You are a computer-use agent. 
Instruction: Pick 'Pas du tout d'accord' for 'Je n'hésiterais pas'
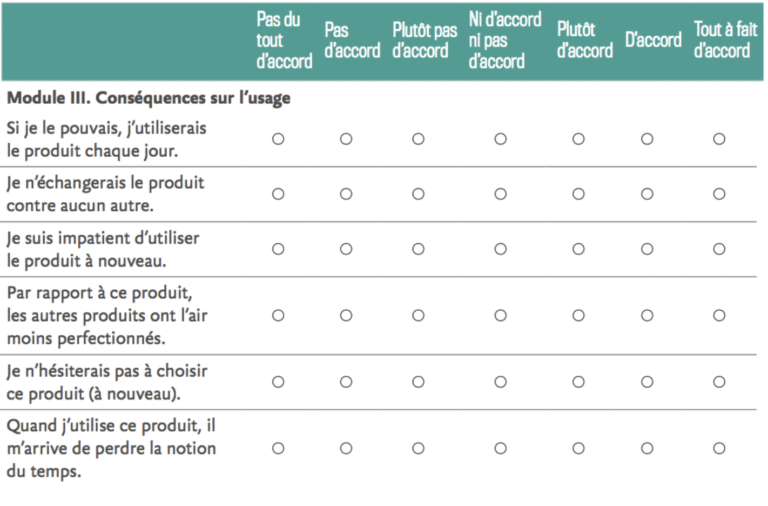pyautogui.click(x=278, y=381)
